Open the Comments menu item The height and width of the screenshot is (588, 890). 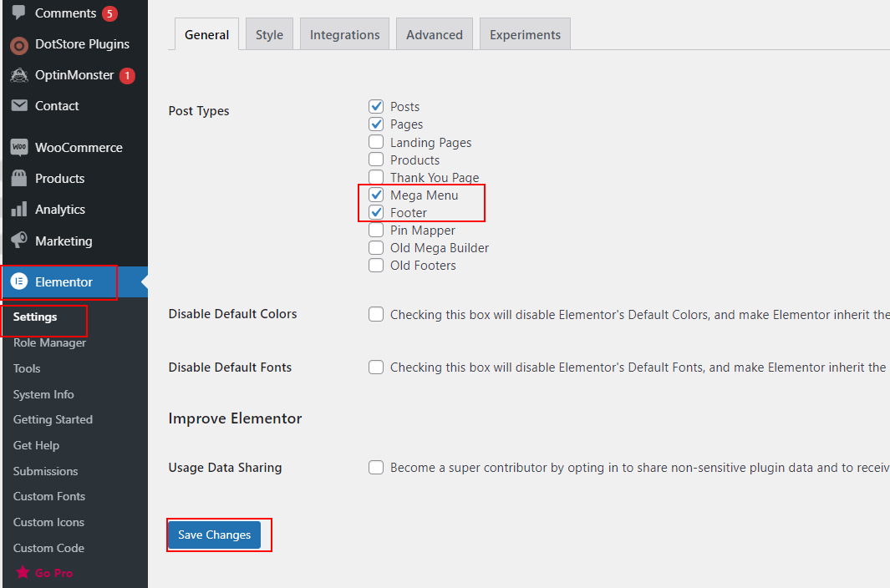[75, 13]
